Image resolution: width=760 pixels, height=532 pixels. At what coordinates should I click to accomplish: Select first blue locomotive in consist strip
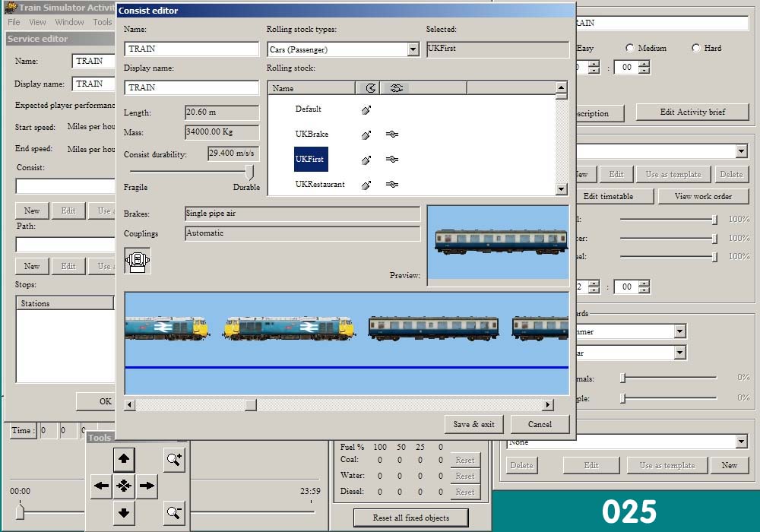167,328
